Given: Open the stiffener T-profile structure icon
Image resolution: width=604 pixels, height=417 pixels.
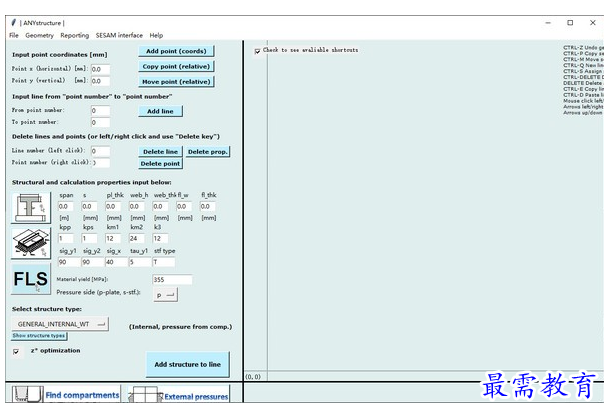Looking at the screenshot, I should 31,208.
